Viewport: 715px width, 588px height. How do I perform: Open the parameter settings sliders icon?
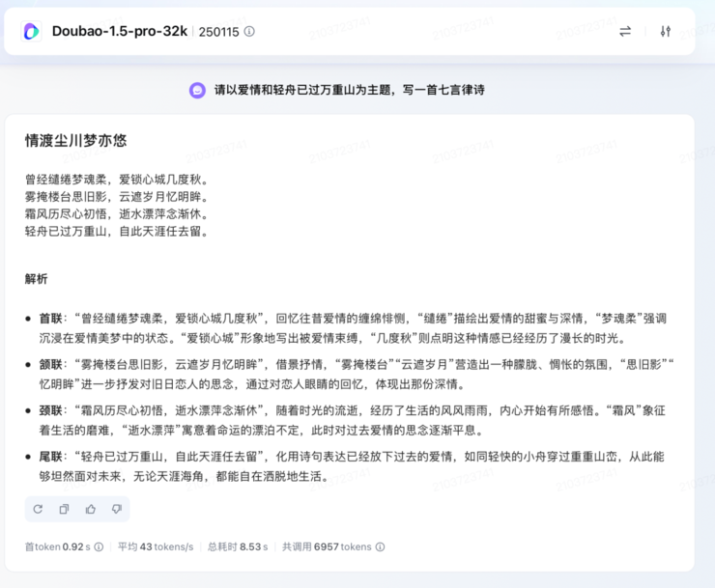point(666,31)
